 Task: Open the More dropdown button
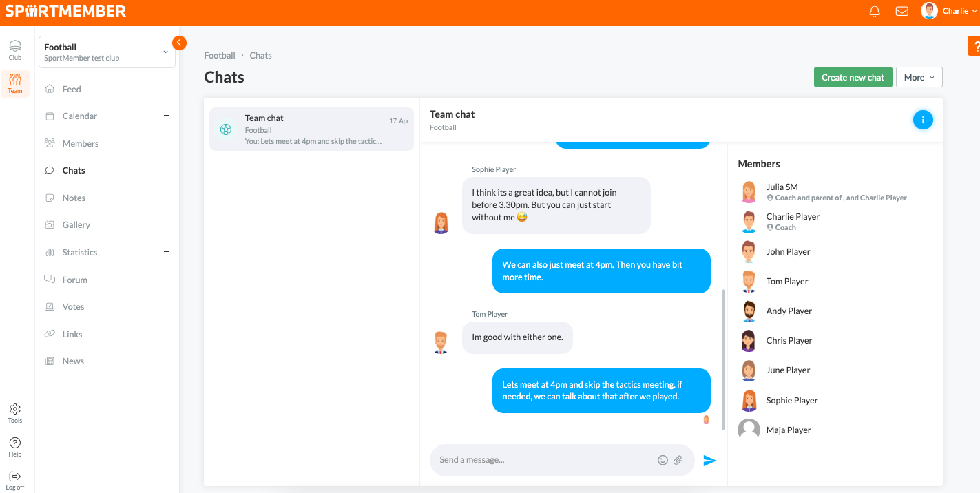(919, 78)
